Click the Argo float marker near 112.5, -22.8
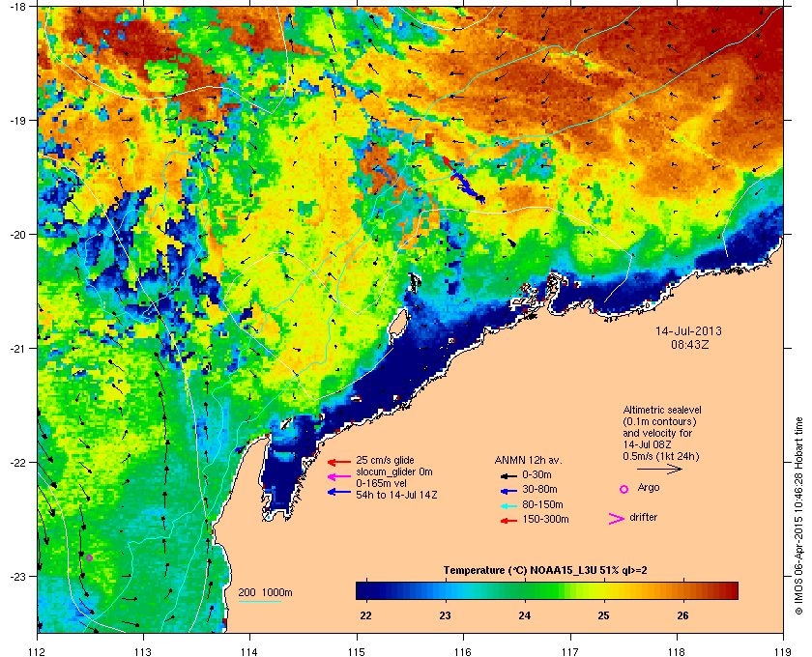The height and width of the screenshot is (657, 812). pyautogui.click(x=90, y=557)
